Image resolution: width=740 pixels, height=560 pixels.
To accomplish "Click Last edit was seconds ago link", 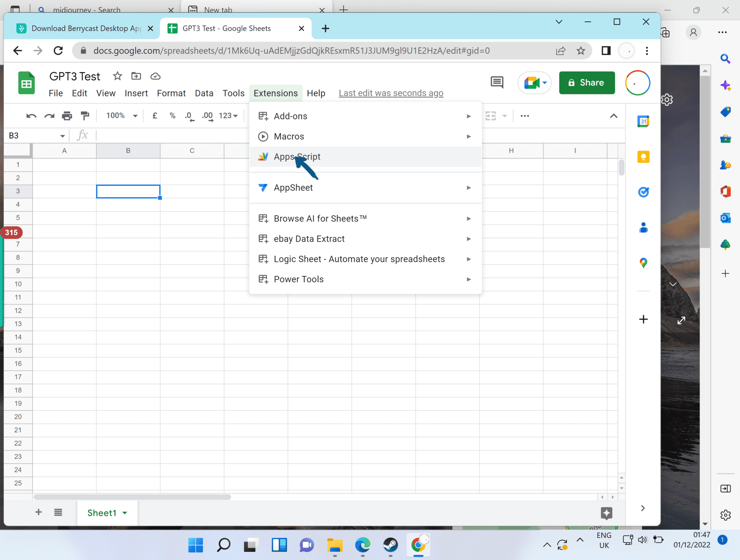I will (x=391, y=93).
